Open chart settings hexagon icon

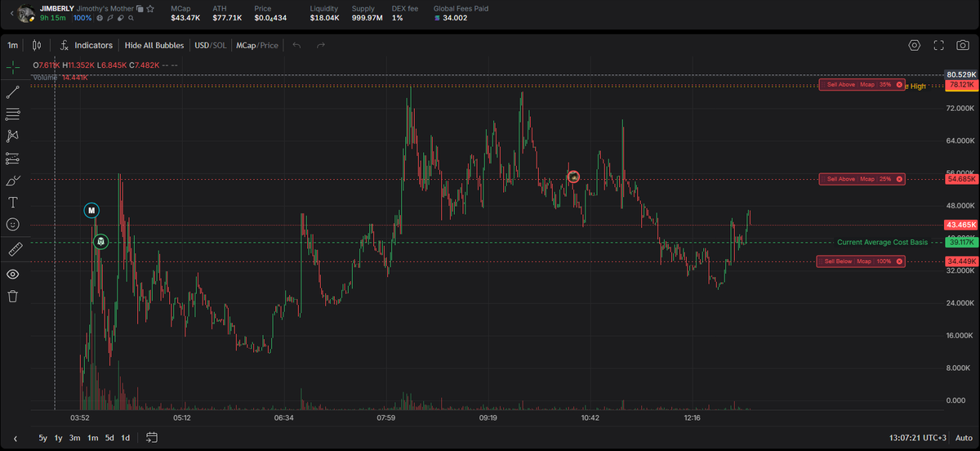coord(914,46)
